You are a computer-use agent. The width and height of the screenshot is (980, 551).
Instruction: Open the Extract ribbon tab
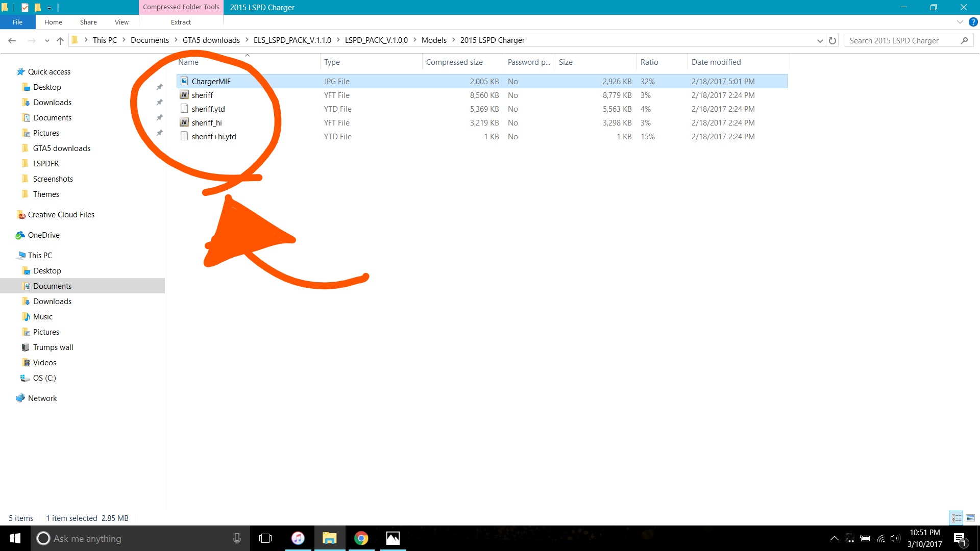pyautogui.click(x=181, y=22)
